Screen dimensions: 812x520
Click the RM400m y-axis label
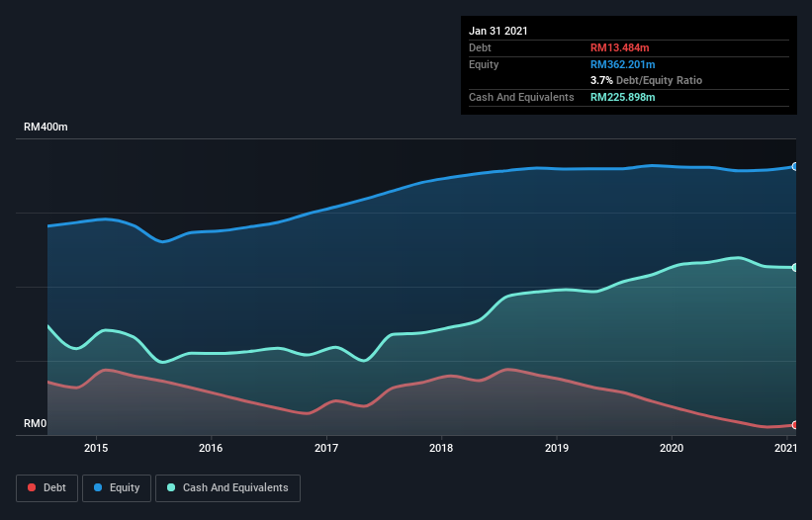[45, 128]
